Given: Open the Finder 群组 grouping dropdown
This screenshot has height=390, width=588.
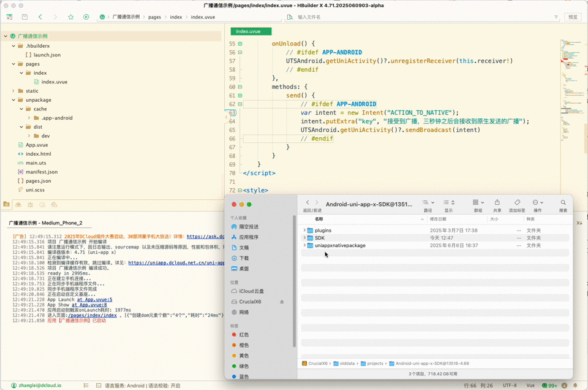Looking at the screenshot, I should tap(478, 202).
